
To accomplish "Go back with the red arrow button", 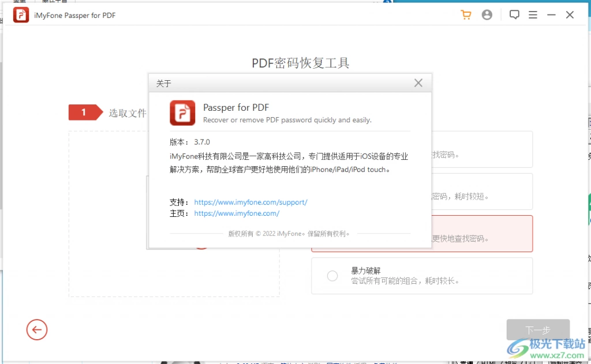I will point(36,330).
